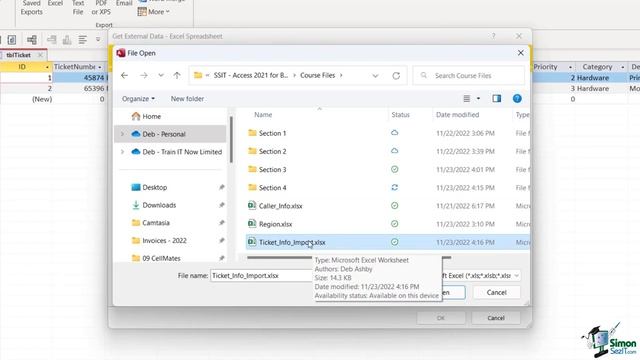Sort by Status column header
Screen dimensions: 640x360
coord(400,115)
